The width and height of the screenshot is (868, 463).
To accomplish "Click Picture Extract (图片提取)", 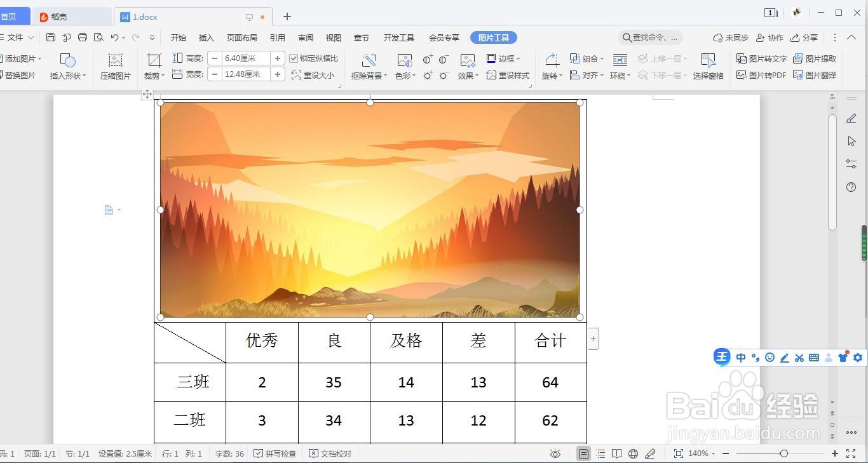I will click(815, 58).
